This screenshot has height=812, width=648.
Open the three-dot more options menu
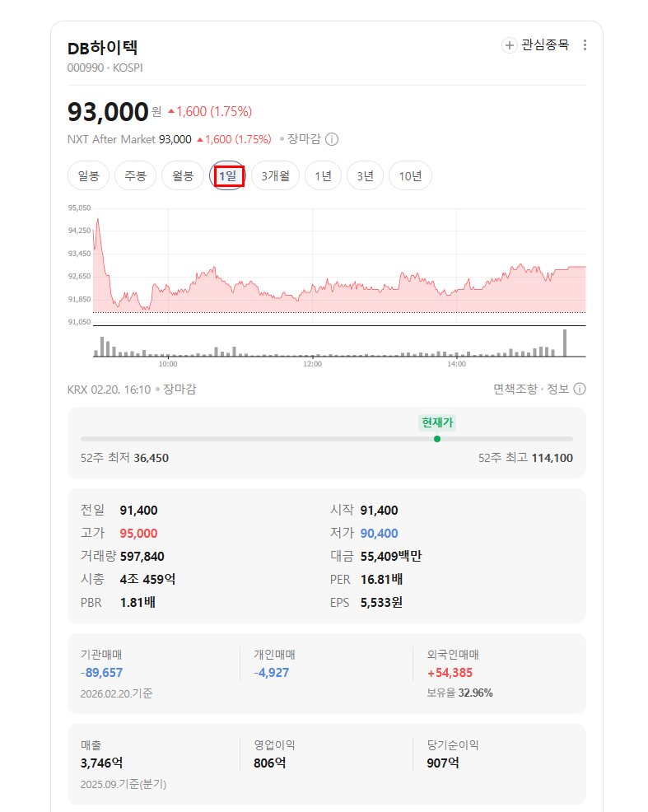click(585, 45)
